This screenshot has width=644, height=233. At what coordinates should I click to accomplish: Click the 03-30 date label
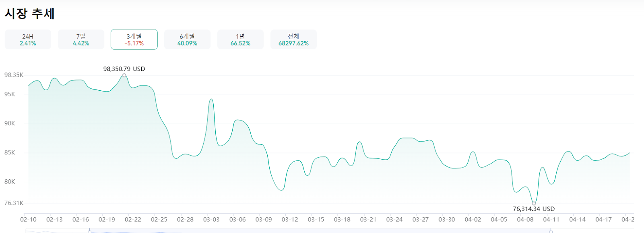pos(447,220)
